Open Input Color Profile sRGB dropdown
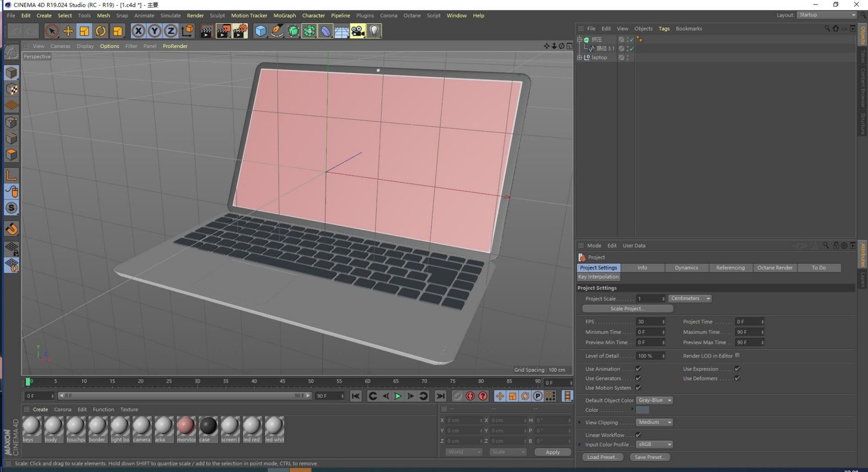The image size is (868, 472). [654, 444]
